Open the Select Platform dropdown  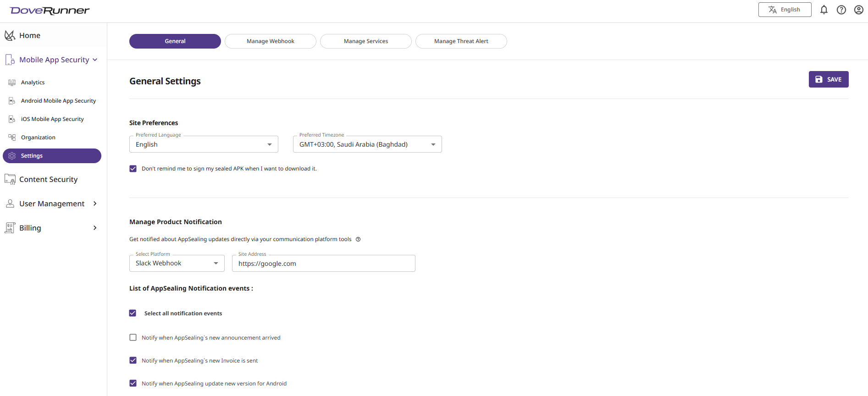177,264
